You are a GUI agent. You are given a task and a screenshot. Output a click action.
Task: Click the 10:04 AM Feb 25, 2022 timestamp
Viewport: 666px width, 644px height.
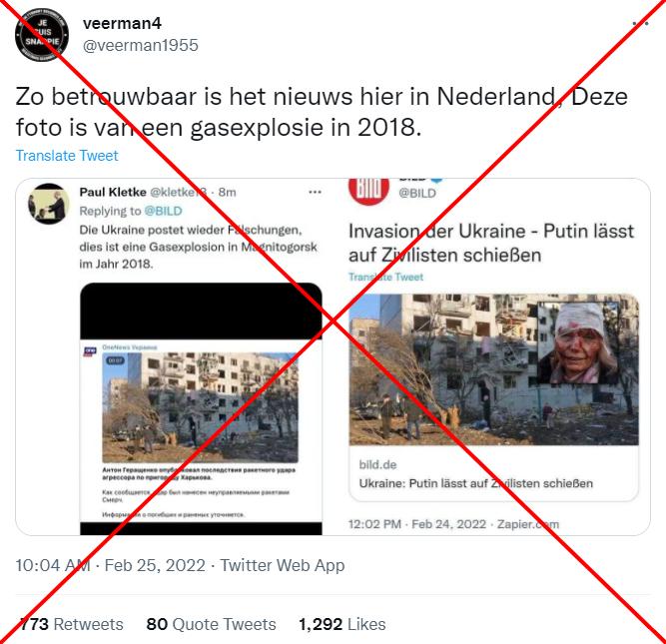[111, 565]
